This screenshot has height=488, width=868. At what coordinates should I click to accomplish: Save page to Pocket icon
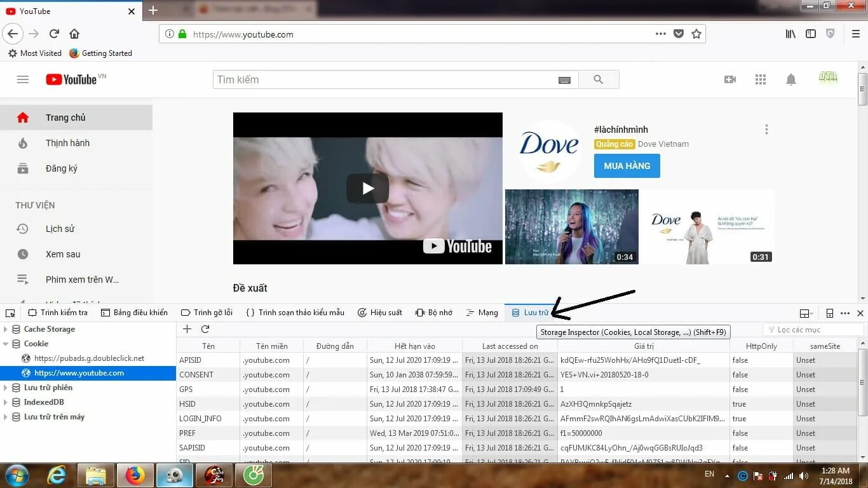point(679,34)
